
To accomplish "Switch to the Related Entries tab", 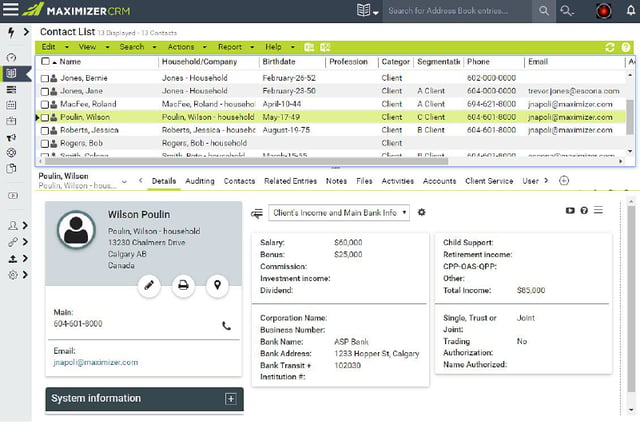I will (x=290, y=181).
